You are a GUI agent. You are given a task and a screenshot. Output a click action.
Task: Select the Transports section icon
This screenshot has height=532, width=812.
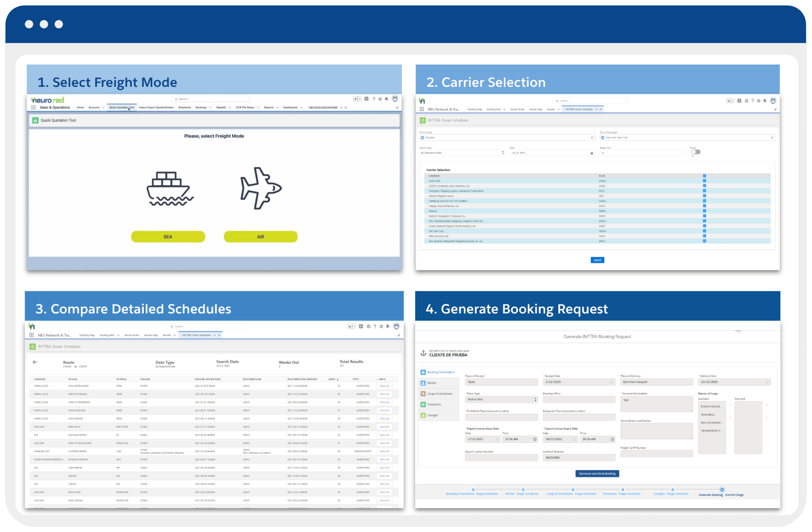(423, 405)
